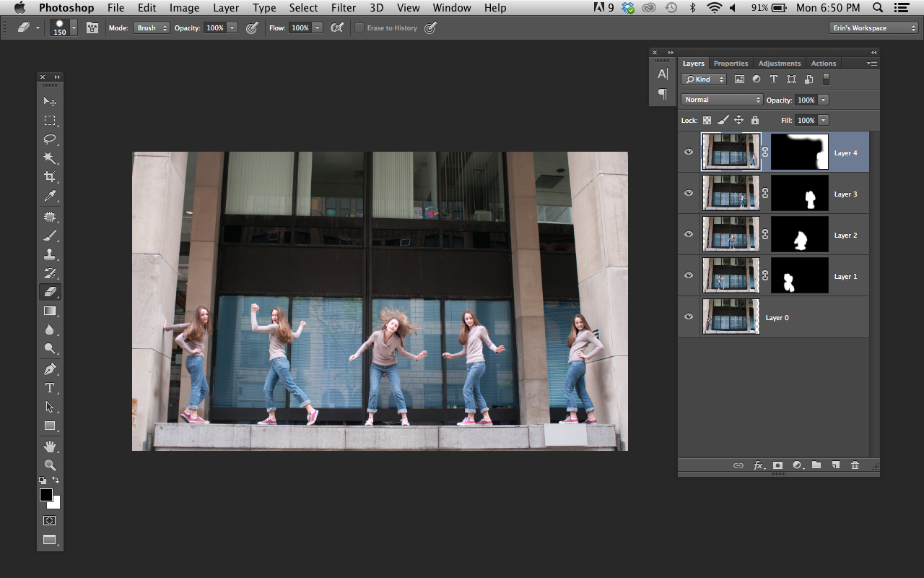Open the Filter menu
924x578 pixels.
344,8
